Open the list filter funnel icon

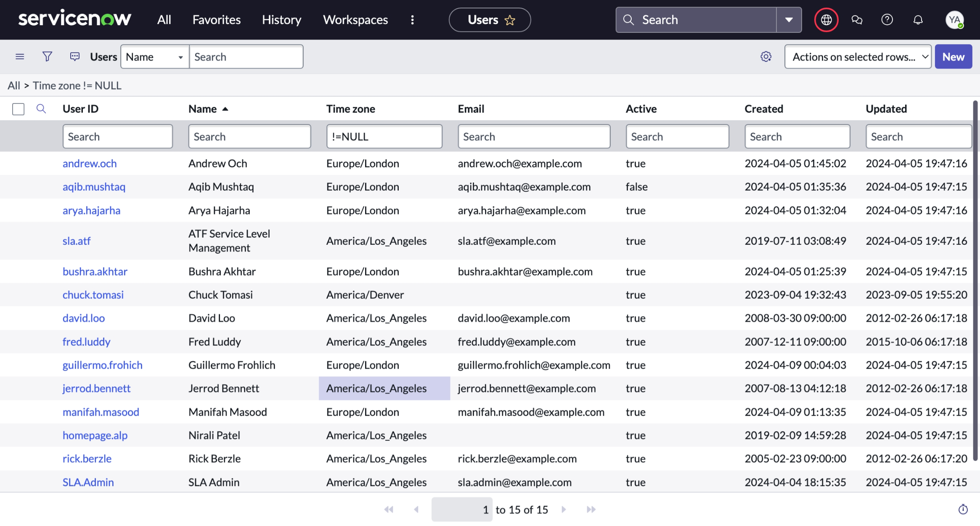tap(47, 56)
